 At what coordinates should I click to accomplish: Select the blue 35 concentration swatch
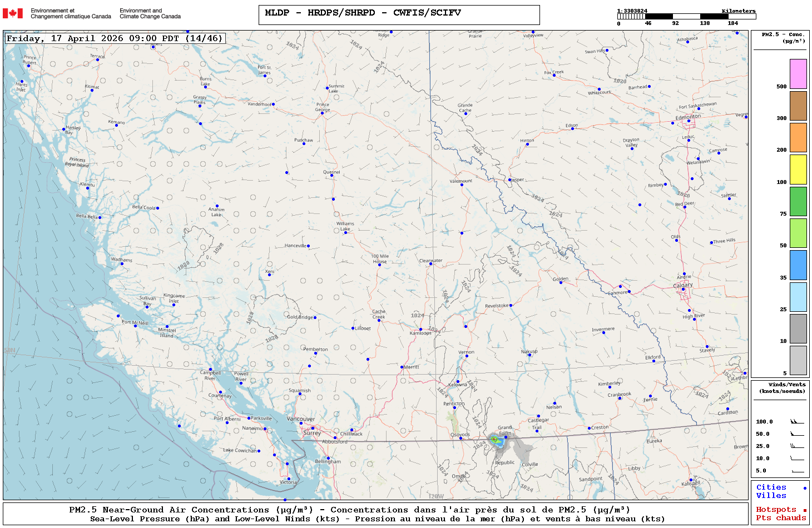click(798, 265)
